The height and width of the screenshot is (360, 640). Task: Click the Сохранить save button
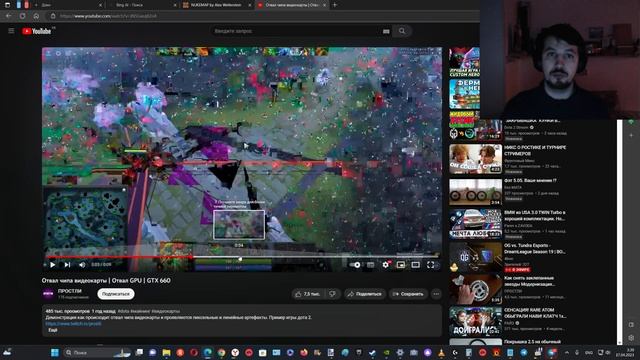(408, 294)
